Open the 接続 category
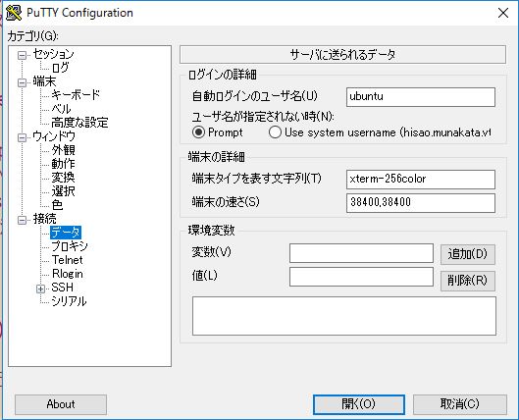Viewport: 519px width, 420px height. (45, 219)
